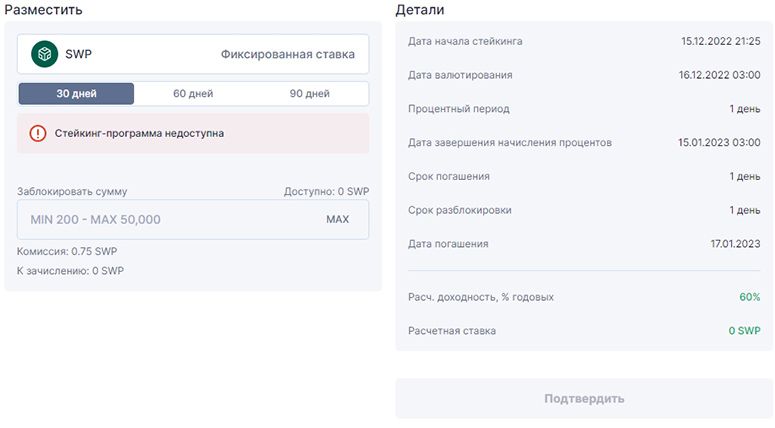Click the 'Разместить' heading
This screenshot has height=428, width=775.
pos(43,10)
